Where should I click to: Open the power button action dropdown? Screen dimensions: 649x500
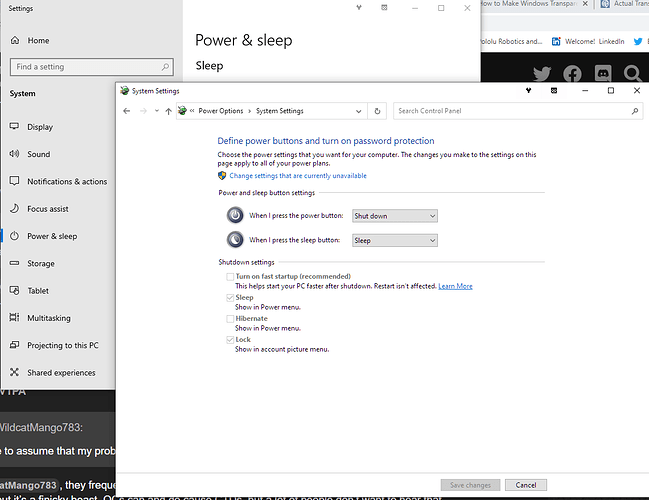pyautogui.click(x=395, y=216)
